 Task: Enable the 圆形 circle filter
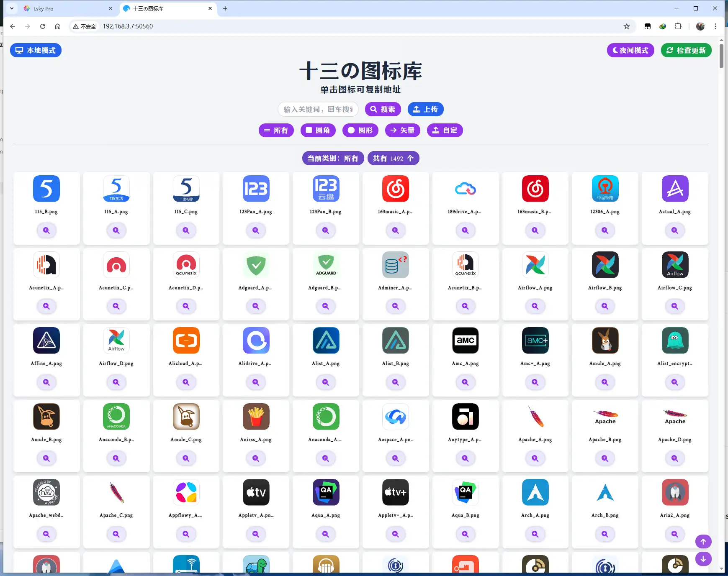point(360,130)
